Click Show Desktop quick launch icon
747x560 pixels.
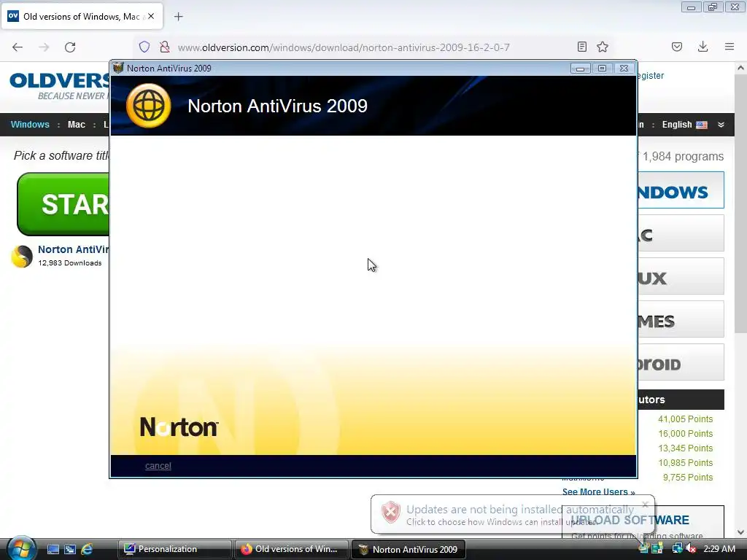point(53,550)
